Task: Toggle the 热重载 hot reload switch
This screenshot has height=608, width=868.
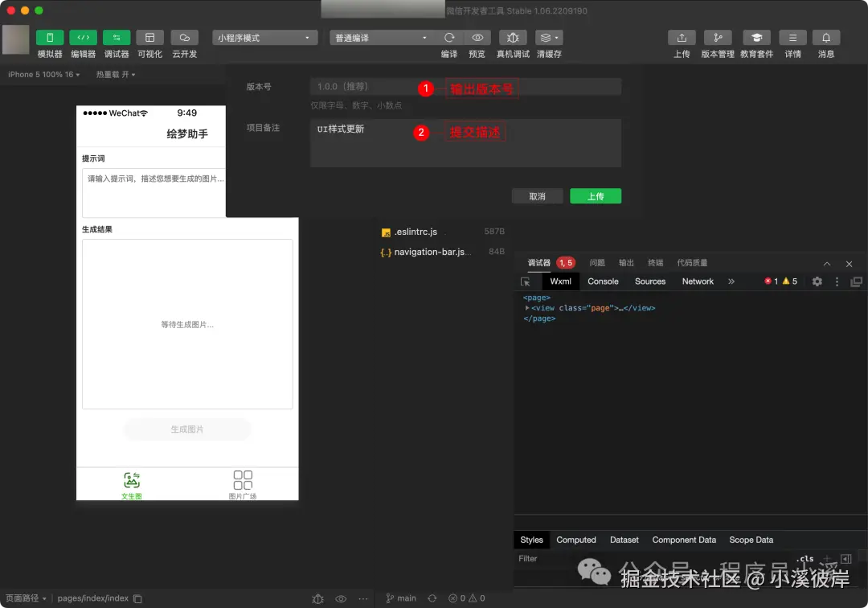Action: (x=112, y=73)
